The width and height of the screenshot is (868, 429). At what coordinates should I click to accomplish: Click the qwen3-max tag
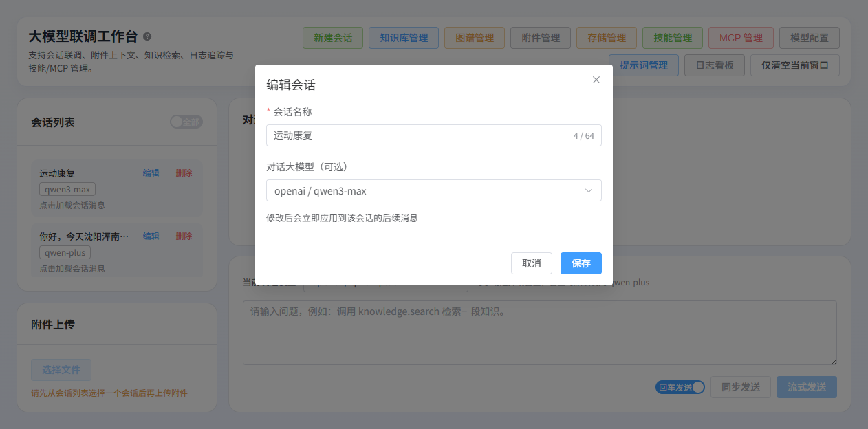click(x=67, y=189)
